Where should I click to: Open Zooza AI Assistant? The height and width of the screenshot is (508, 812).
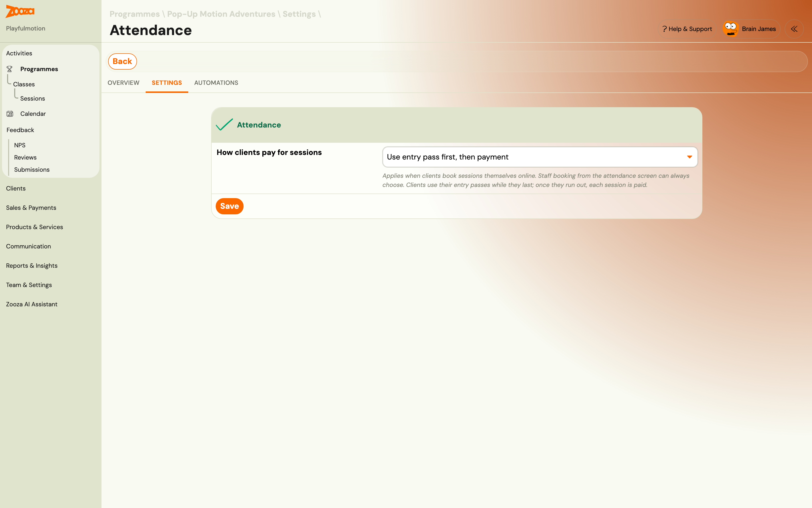click(32, 304)
